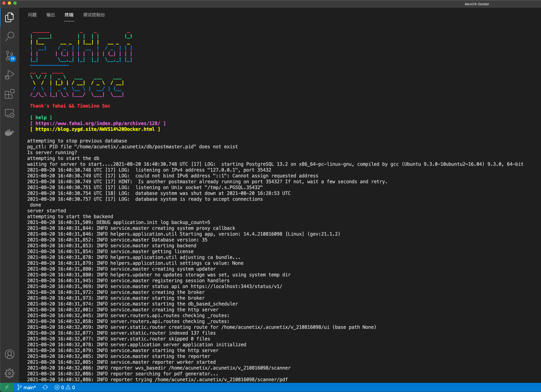541x392 pixels.
Task: Click the red 'Thank's fahai && TimeLine Sec' text
Action: tap(70, 106)
